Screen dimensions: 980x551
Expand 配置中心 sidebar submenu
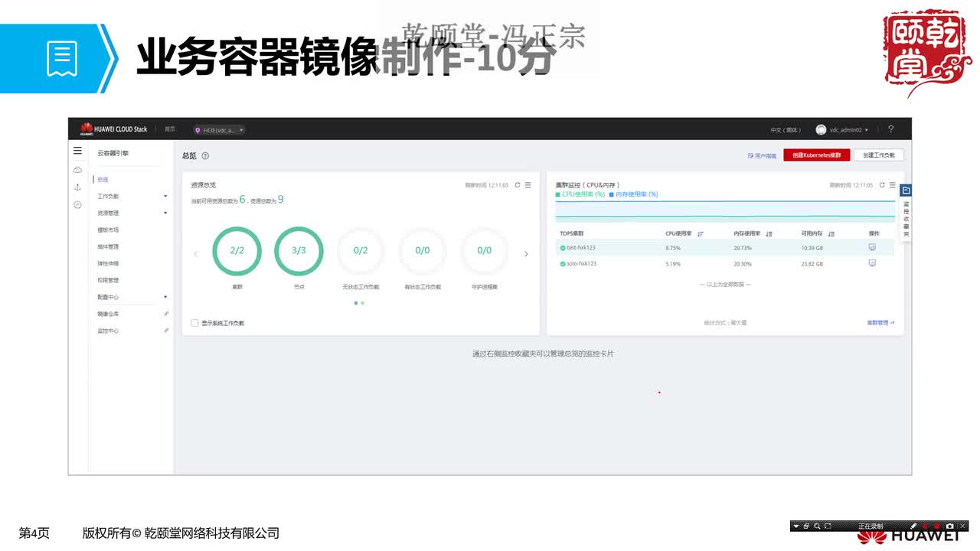[x=165, y=297]
